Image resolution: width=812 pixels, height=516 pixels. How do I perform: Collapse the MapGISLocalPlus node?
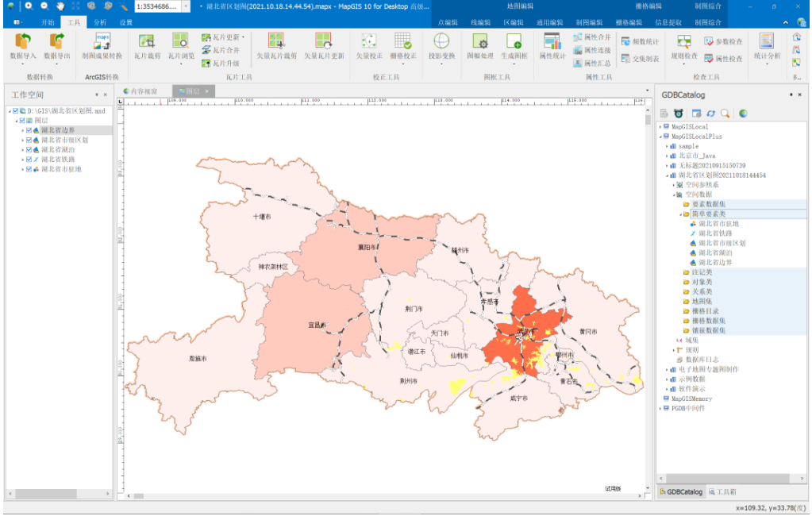pyautogui.click(x=660, y=137)
